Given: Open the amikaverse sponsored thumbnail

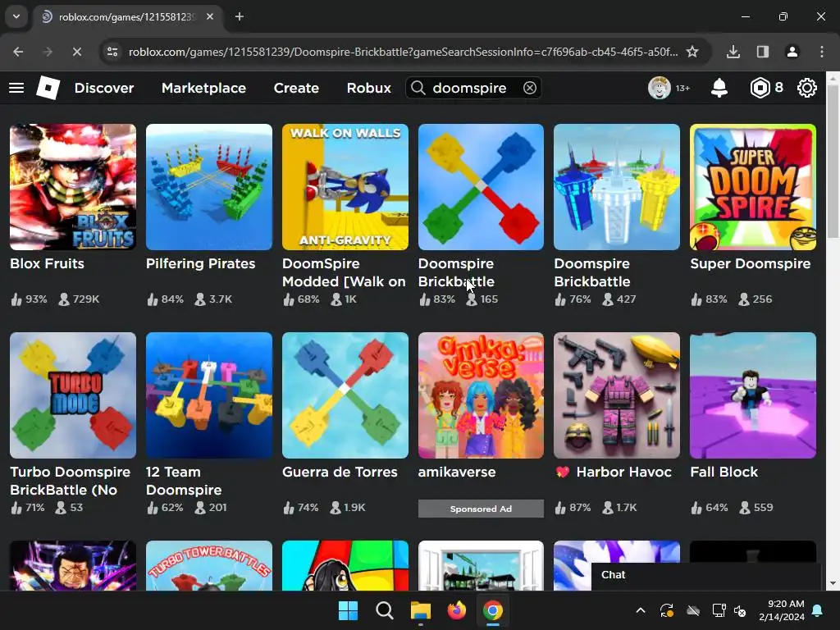Looking at the screenshot, I should (x=481, y=395).
